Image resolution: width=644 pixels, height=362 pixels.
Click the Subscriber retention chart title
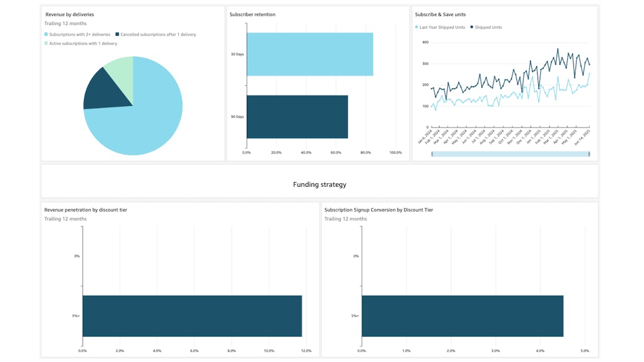[252, 14]
